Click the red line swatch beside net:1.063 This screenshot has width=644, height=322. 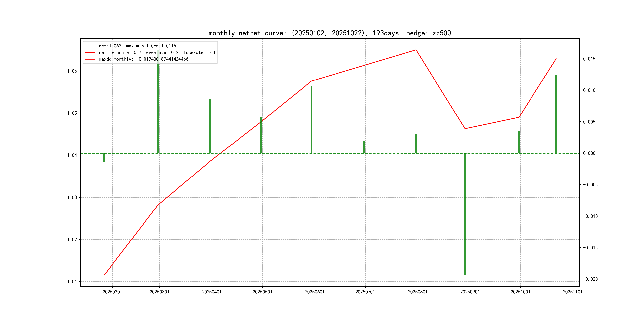pos(90,46)
